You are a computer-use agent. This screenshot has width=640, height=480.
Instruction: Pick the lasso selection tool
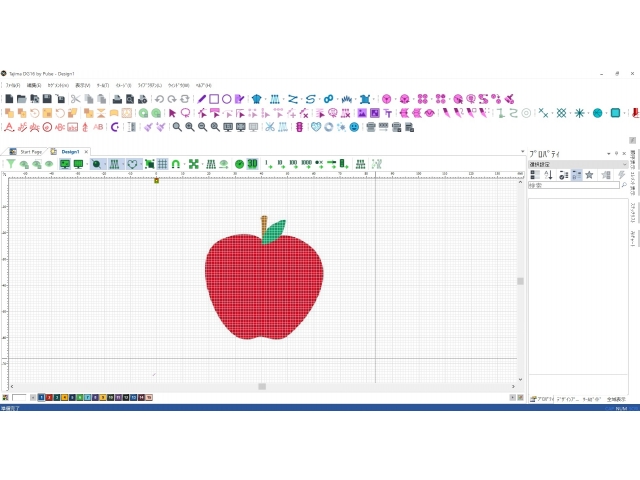pyautogui.click(x=185, y=113)
